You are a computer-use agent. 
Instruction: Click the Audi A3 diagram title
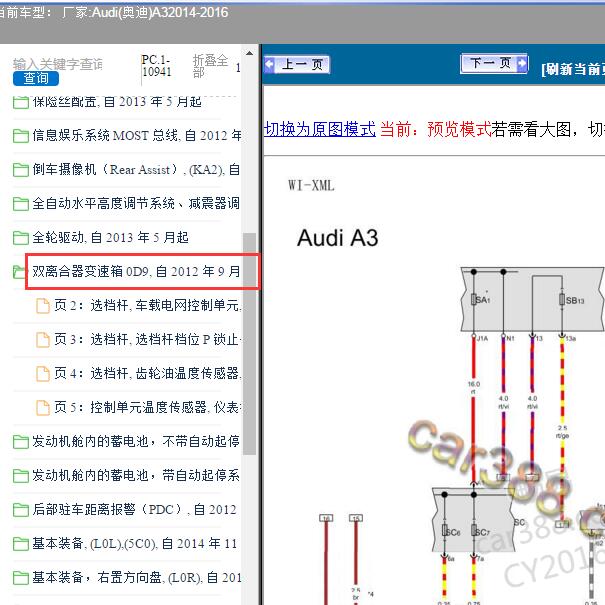[x=337, y=238]
